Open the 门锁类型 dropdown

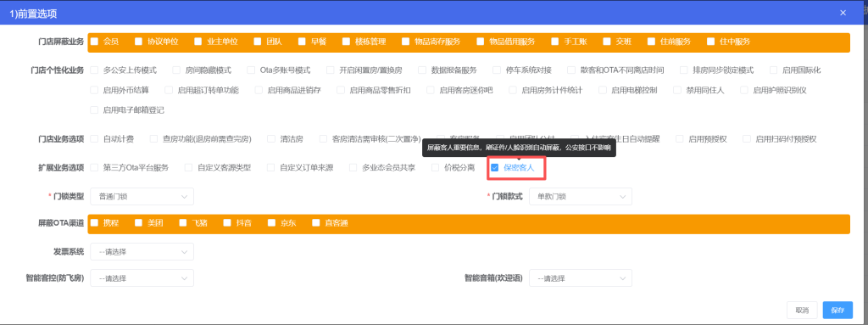coord(142,196)
